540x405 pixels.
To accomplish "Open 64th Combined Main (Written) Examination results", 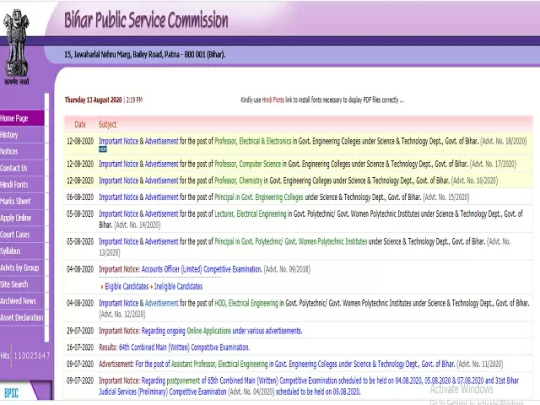I will click(x=184, y=347).
